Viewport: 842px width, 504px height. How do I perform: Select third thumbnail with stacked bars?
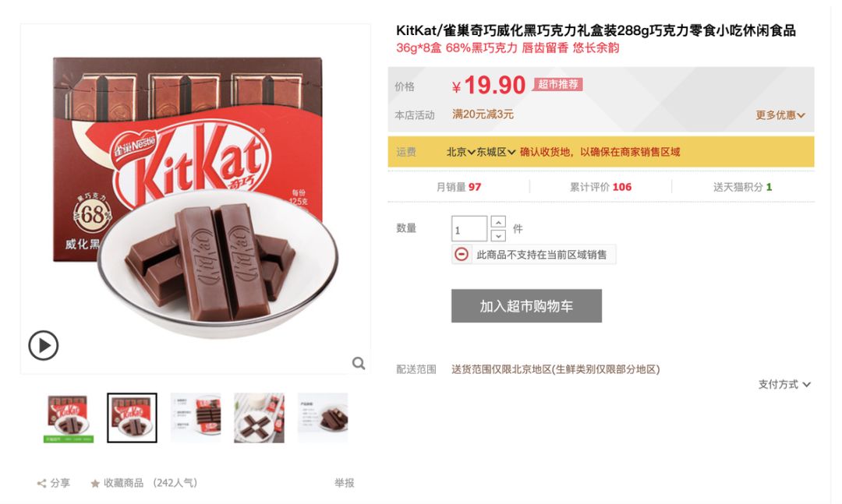[x=196, y=418]
